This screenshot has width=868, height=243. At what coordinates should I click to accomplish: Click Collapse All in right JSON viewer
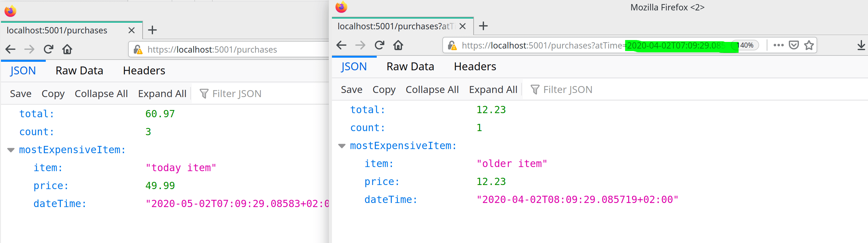point(432,90)
